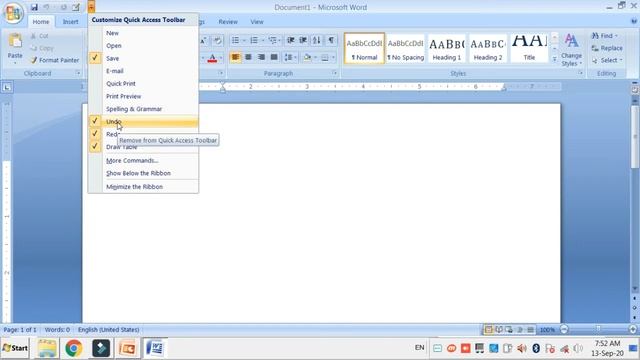
Task: Click the Borders icon
Action: [325, 57]
